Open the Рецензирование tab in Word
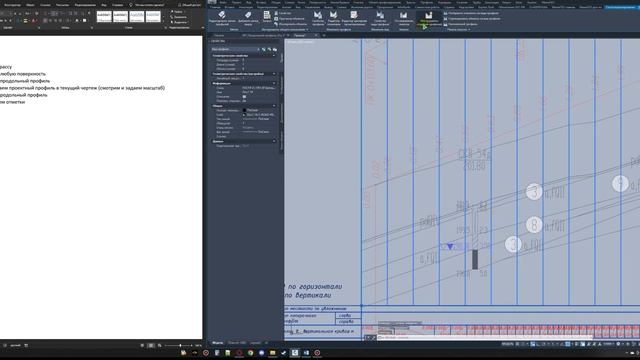 tap(85, 5)
